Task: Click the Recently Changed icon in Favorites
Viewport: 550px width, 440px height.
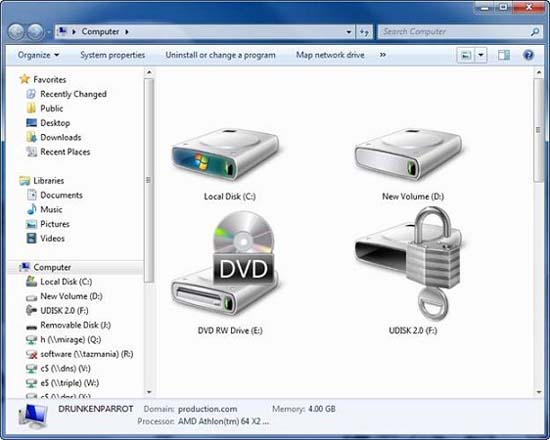Action: [x=31, y=94]
